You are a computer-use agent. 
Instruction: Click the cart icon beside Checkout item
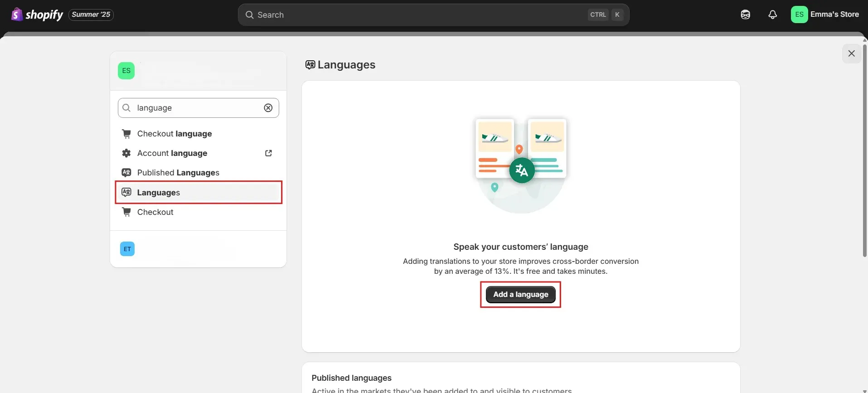[x=126, y=212]
